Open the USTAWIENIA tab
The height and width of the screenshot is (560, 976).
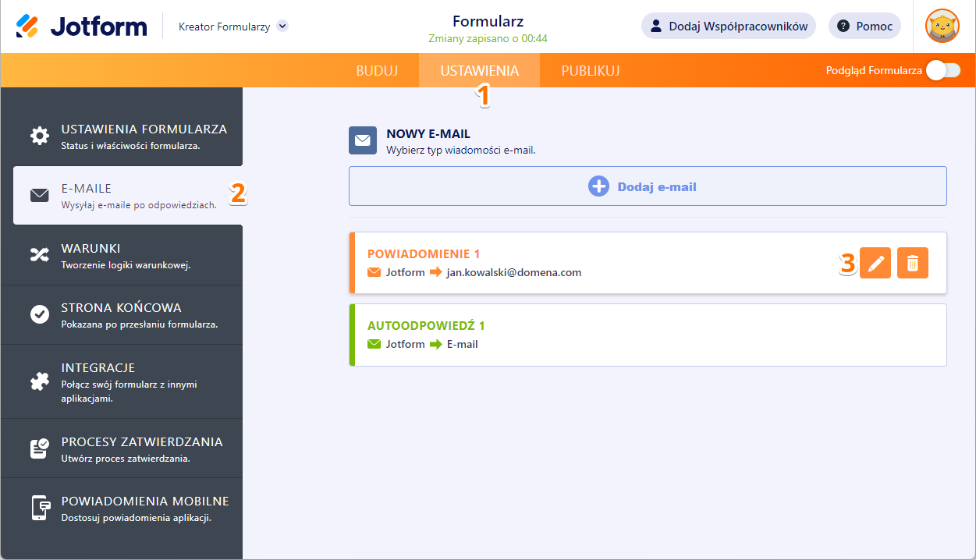(479, 71)
